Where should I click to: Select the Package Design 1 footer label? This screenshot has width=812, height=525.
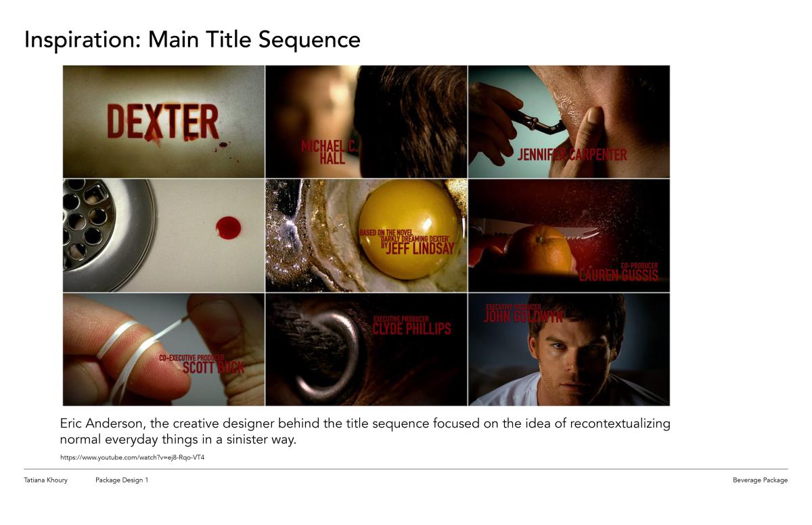click(x=122, y=480)
